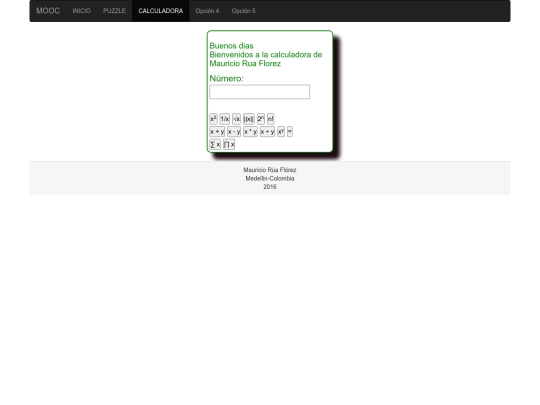This screenshot has height=405, width=540.
Task: Focus the Número input field
Action: click(259, 92)
